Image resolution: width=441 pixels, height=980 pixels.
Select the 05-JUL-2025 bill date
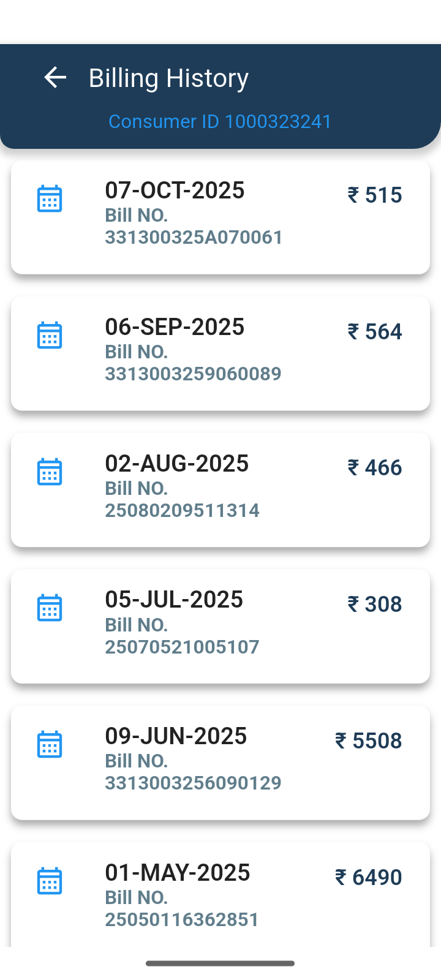pos(174,600)
